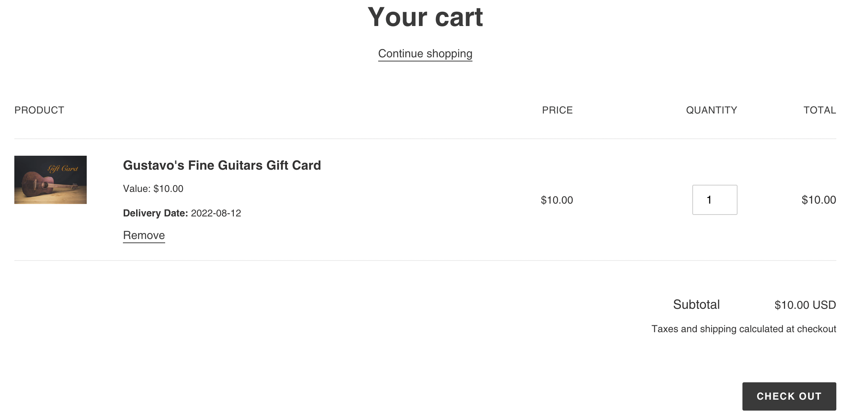Click the TOTAL column header

[x=819, y=110]
